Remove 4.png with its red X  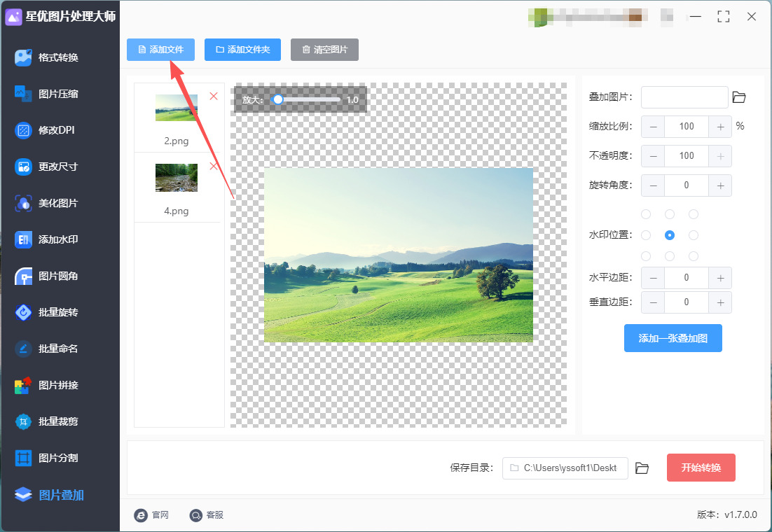point(214,166)
